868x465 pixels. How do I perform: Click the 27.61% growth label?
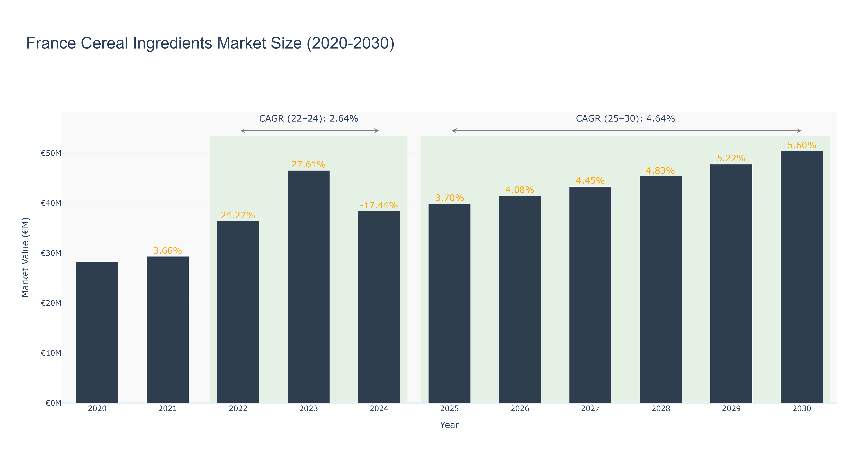(308, 164)
